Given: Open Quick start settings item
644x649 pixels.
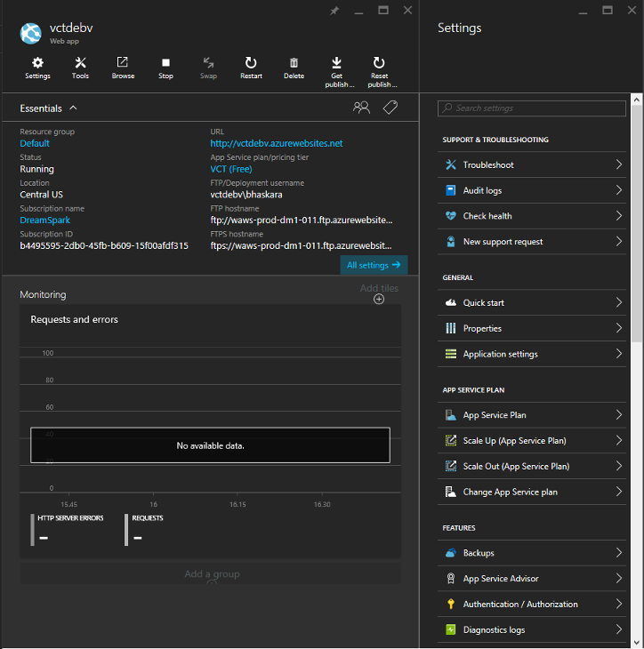Looking at the screenshot, I should (532, 302).
